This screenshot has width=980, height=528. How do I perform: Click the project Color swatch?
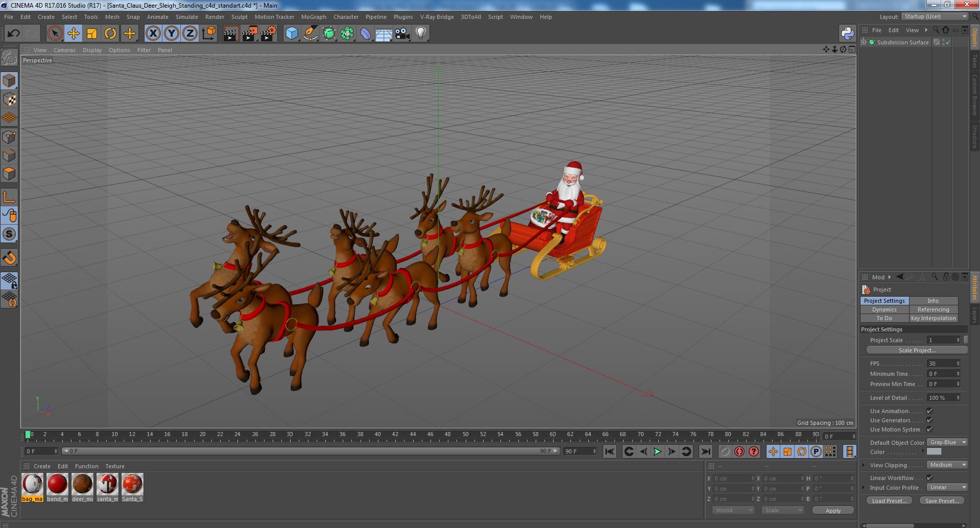click(x=934, y=452)
